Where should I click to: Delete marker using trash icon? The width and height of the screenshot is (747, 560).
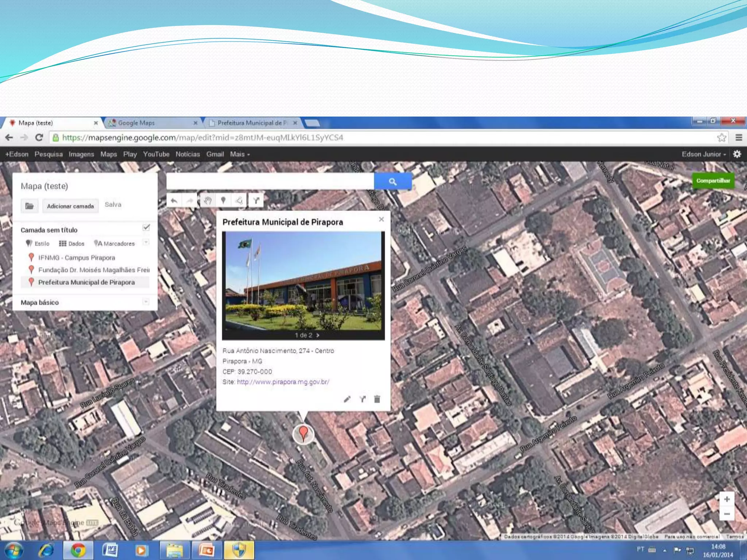coord(377,399)
